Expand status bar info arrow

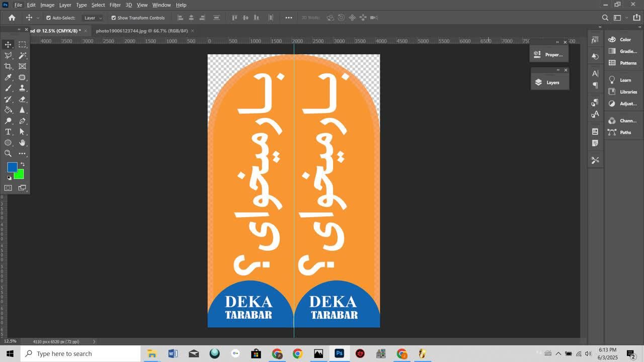94,341
